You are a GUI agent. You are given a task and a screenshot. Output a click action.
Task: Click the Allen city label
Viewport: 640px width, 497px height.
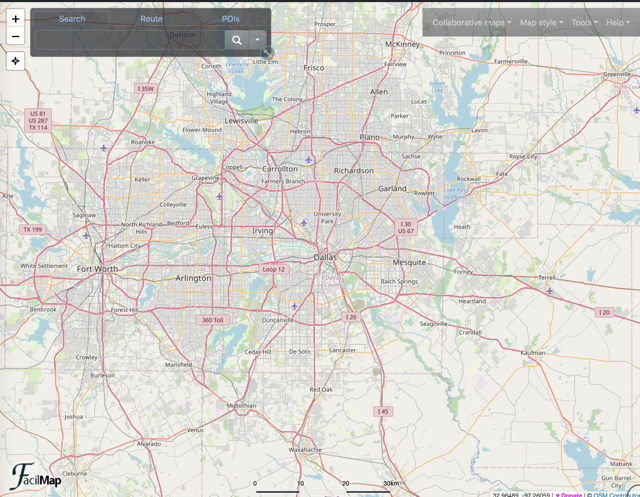click(x=379, y=92)
